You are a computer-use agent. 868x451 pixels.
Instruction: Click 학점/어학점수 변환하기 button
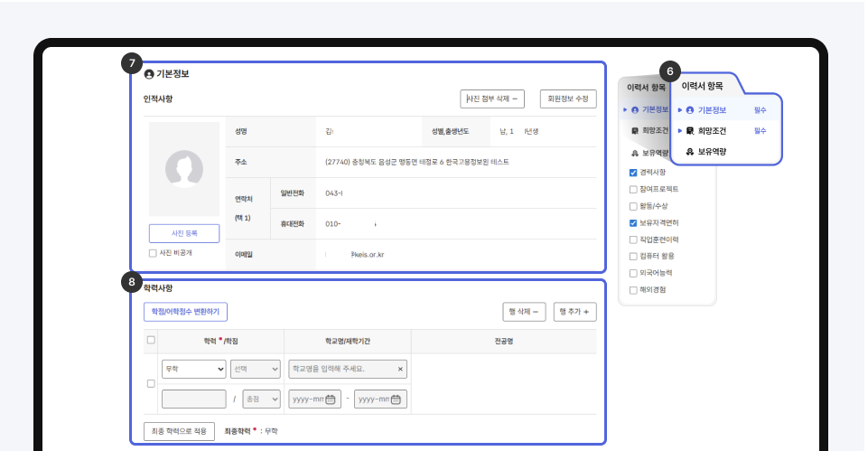pyautogui.click(x=185, y=312)
